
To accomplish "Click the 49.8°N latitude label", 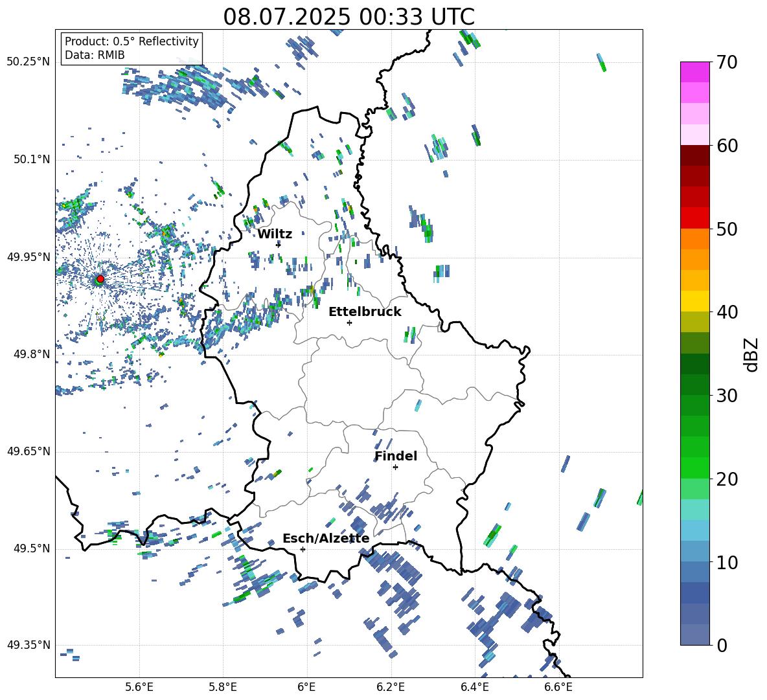I will point(32,354).
